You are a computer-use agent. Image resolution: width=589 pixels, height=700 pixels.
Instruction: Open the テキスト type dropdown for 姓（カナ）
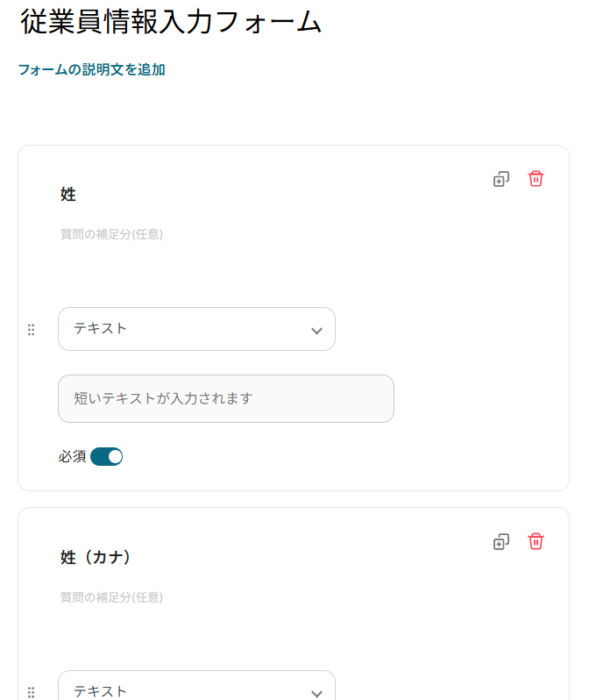[x=196, y=689]
